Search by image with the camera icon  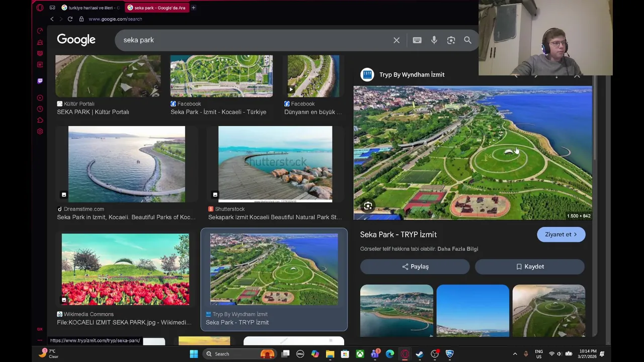coord(451,40)
